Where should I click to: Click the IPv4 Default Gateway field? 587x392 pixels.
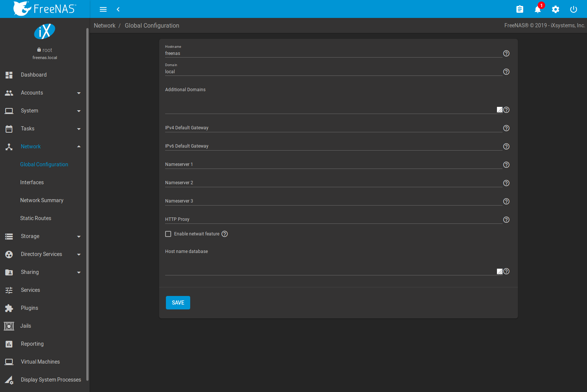[334, 128]
